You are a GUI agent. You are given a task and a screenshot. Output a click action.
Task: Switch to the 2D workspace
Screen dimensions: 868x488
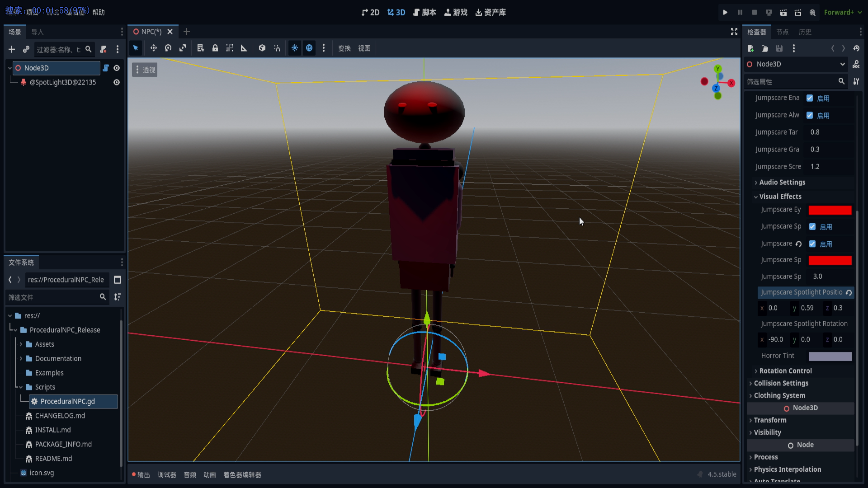click(371, 12)
